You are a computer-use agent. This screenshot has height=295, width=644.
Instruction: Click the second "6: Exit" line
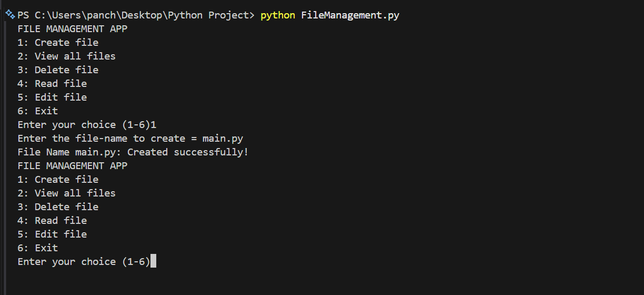click(x=38, y=248)
